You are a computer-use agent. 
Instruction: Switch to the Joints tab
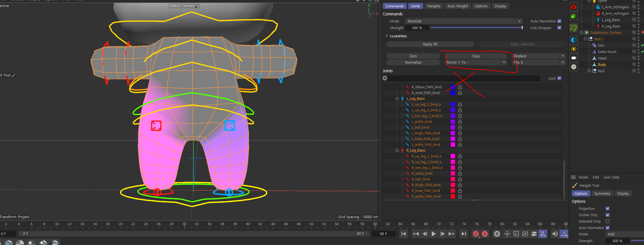(415, 6)
